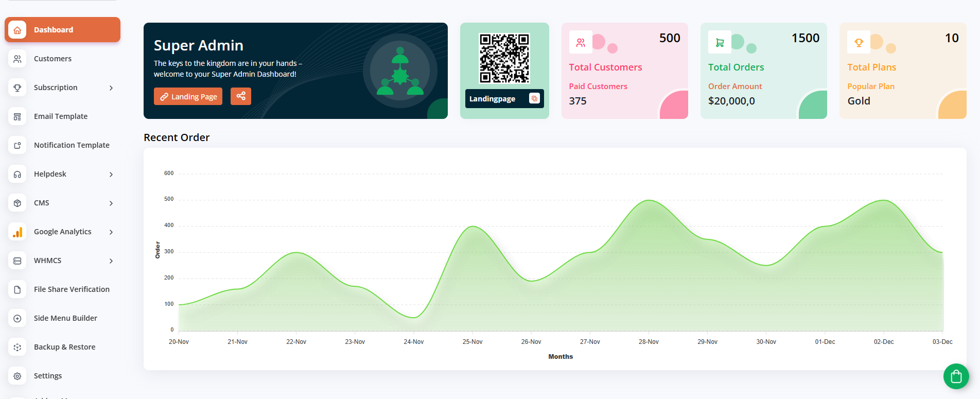Open Email Template from the sidebar
The image size is (980, 399).
(x=60, y=116)
